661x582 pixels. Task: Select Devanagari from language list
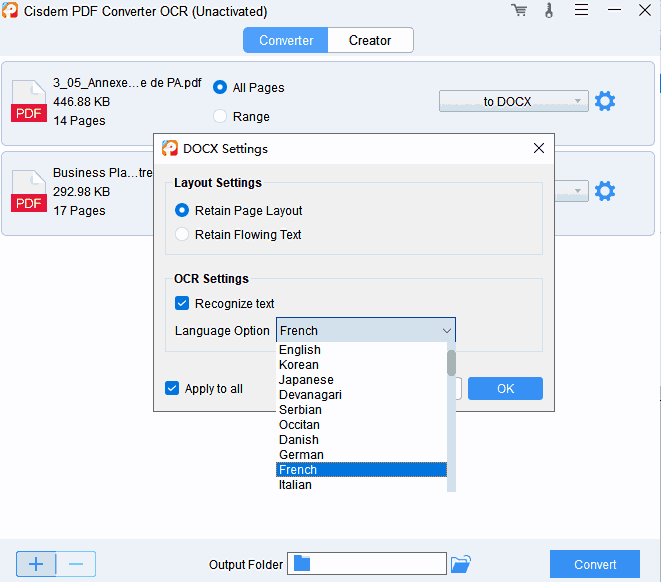(361, 395)
